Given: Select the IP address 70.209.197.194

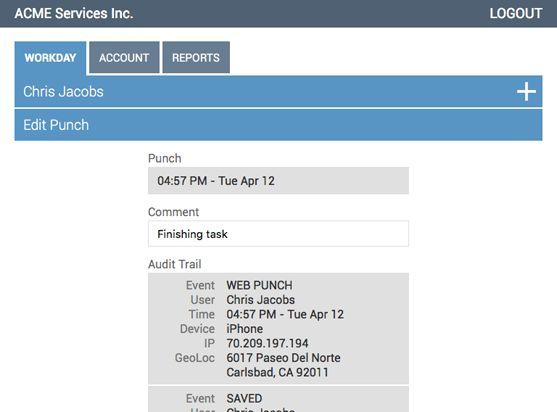Looking at the screenshot, I should 267,343.
